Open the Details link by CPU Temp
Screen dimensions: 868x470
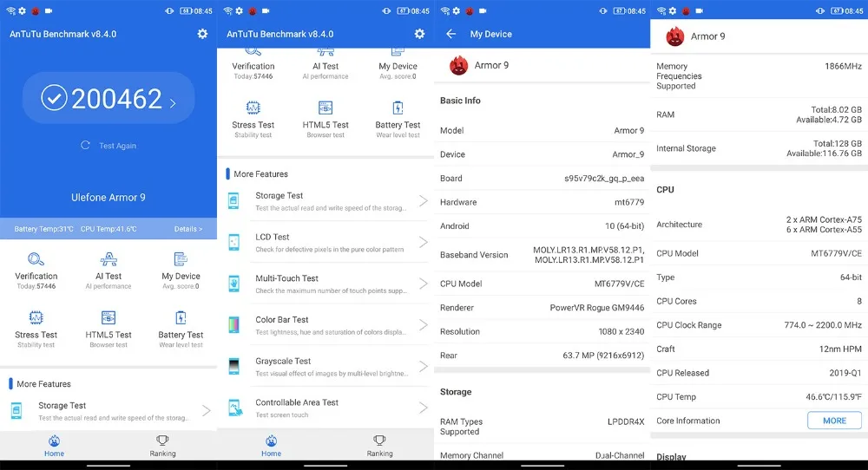click(x=188, y=229)
